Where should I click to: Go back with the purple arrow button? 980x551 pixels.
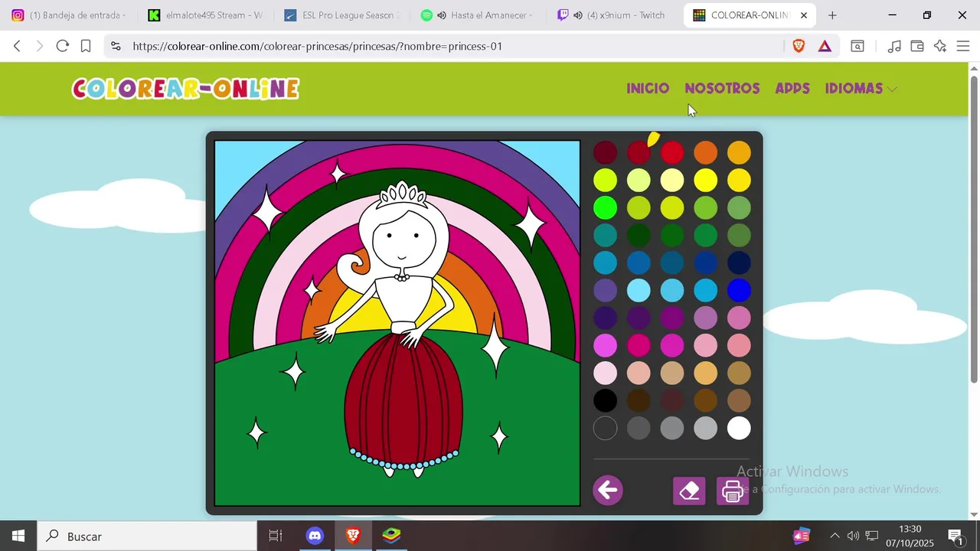(x=608, y=490)
